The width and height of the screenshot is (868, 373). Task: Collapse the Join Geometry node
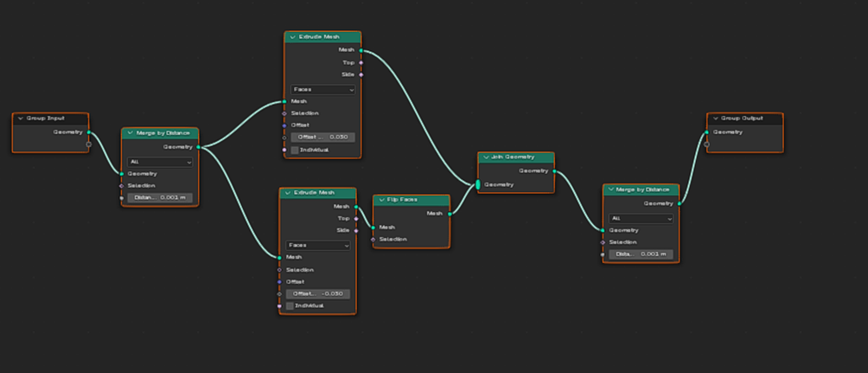pyautogui.click(x=485, y=158)
